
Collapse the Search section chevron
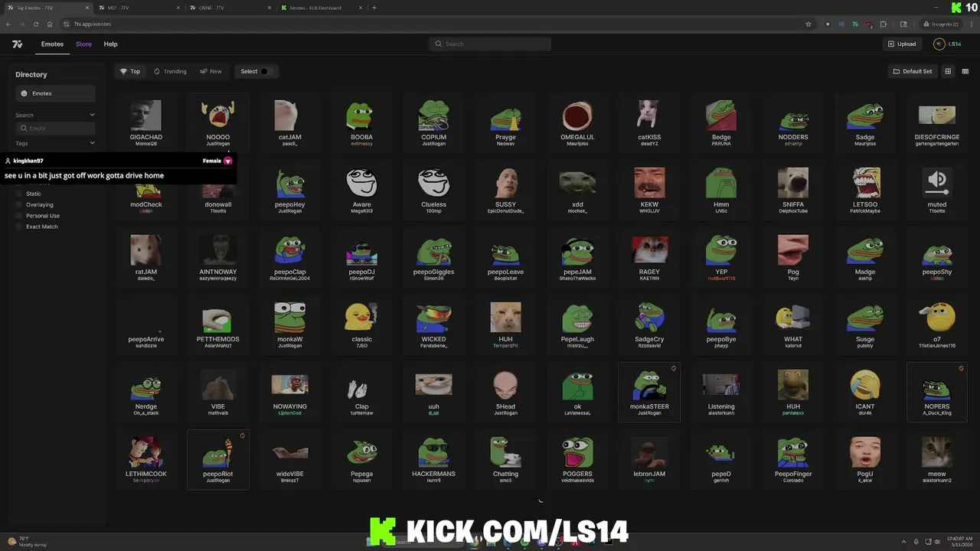click(x=92, y=115)
